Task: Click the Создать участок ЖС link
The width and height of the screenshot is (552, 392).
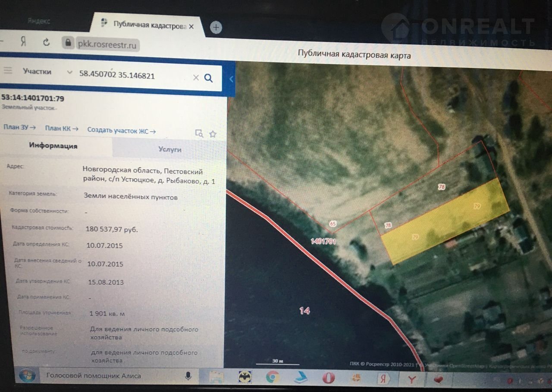Action: pyautogui.click(x=121, y=130)
